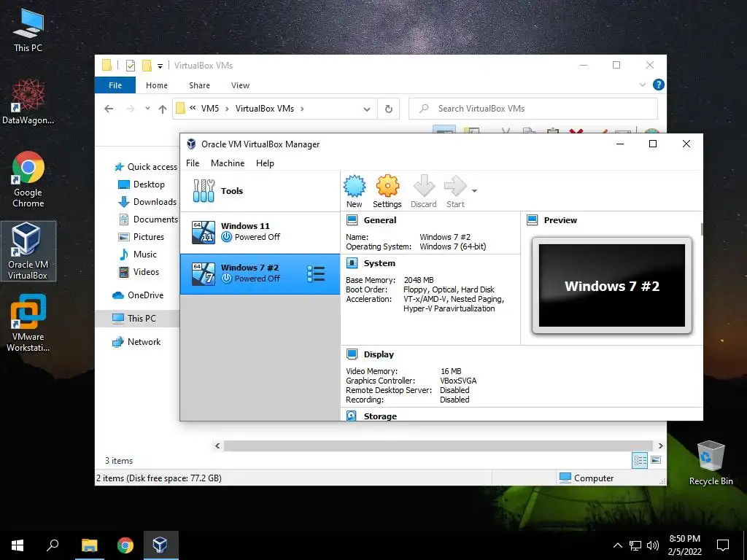
Task: Select Quick access in Explorer sidebar
Action: 146,167
